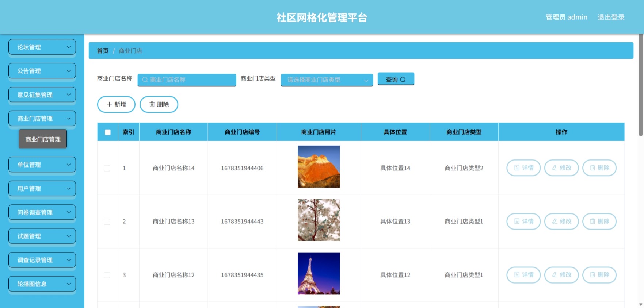Click the search icon on 查询 button
This screenshot has width=644, height=308.
403,80
